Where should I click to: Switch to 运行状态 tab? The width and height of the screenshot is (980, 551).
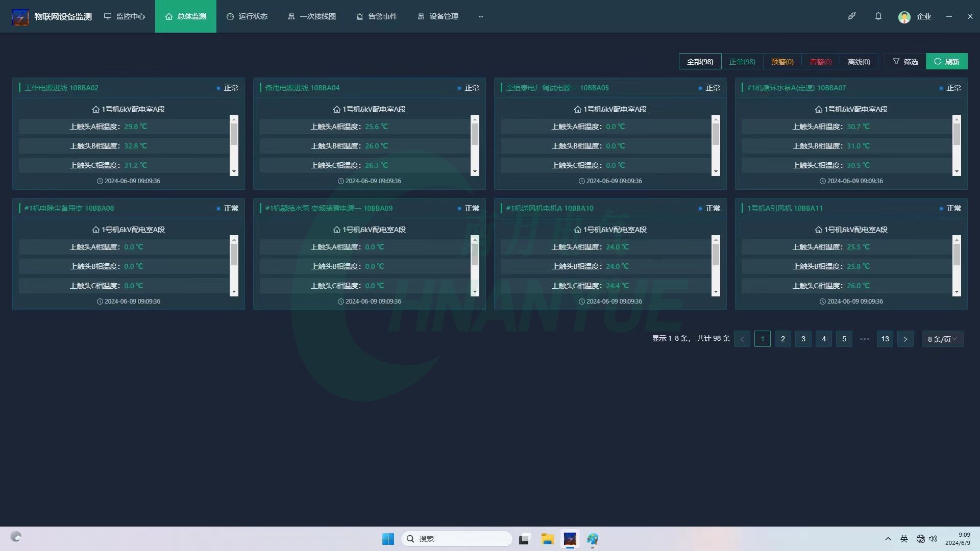tap(247, 16)
